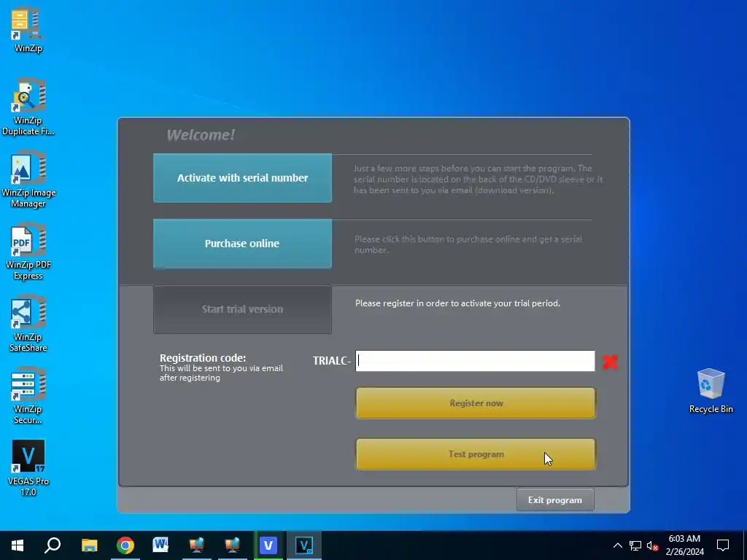
Task: Open WinZip Duplicate File Finder shortcut
Action: [x=28, y=106]
